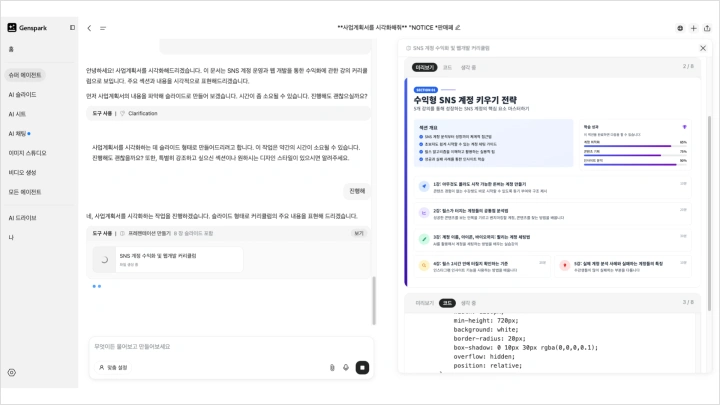Click the pencil icon to rename the title
Image resolution: width=720 pixels, height=405 pixels.
tap(458, 28)
